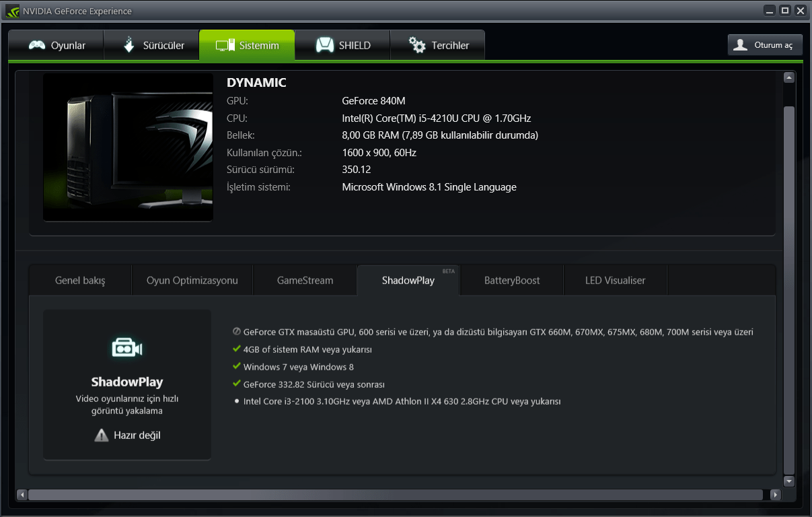Select the GameStream sub-tab
Image resolution: width=812 pixels, height=517 pixels.
coord(305,280)
